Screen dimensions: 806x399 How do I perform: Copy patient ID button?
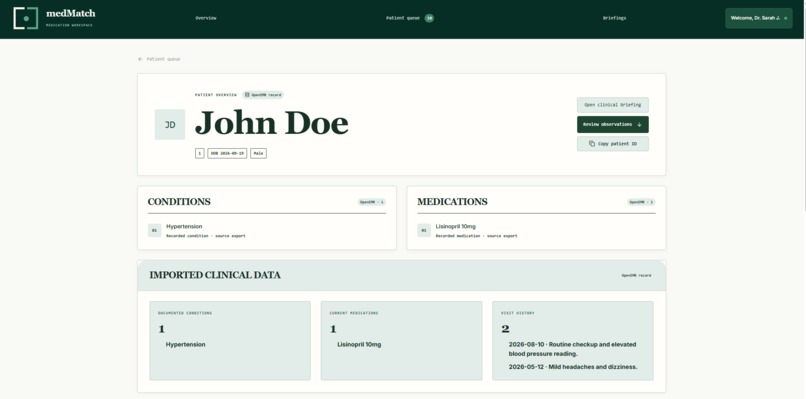(613, 144)
